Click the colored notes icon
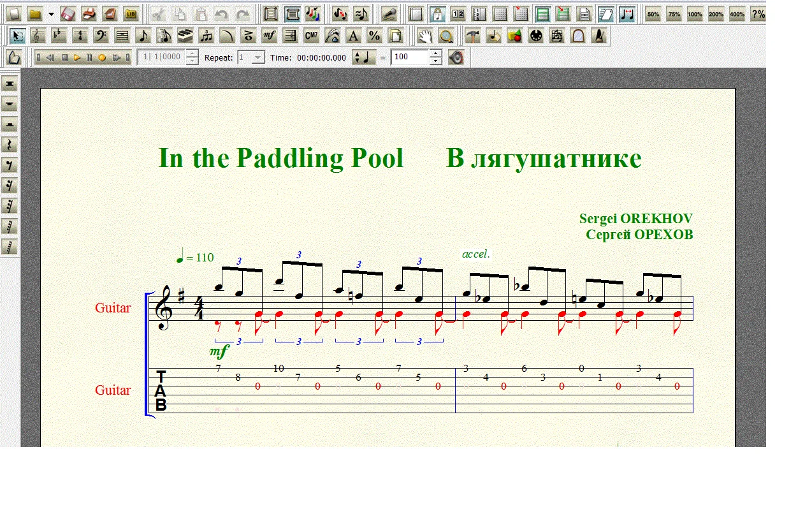 pos(312,13)
